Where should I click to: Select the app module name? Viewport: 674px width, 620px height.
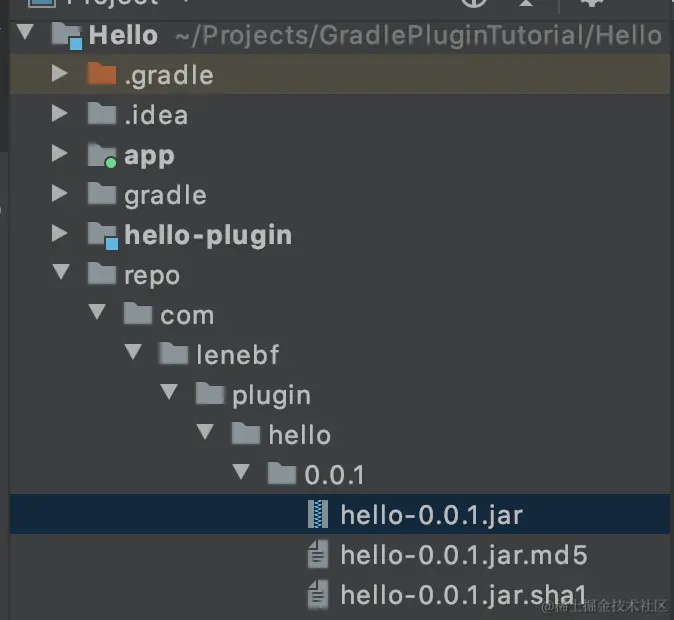[149, 157]
